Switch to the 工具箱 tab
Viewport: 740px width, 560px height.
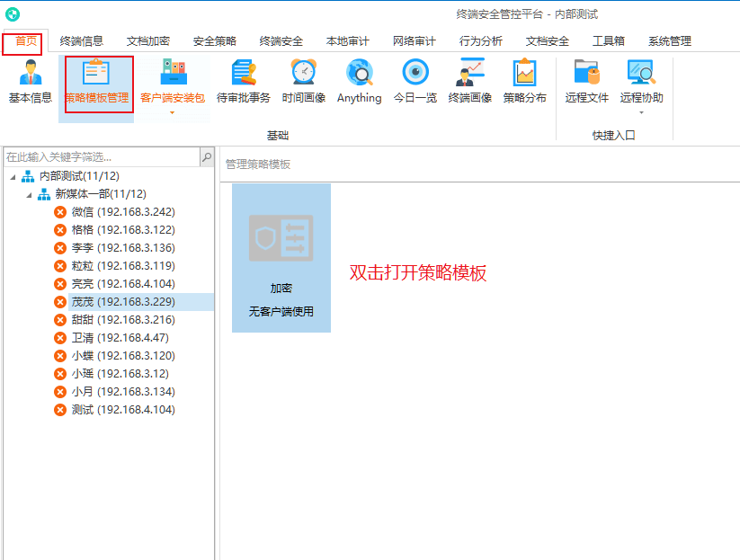tap(609, 41)
